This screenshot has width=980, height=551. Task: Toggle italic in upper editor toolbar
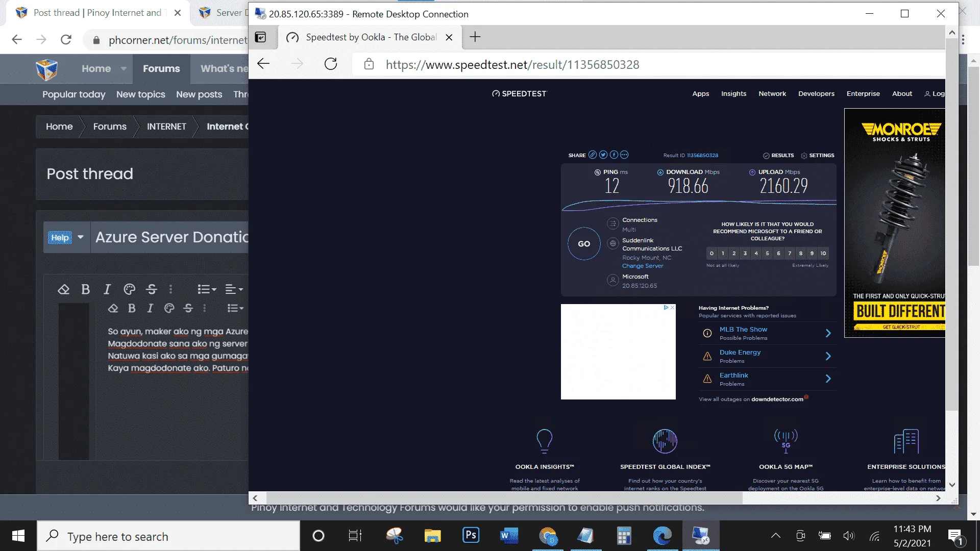coord(107,290)
